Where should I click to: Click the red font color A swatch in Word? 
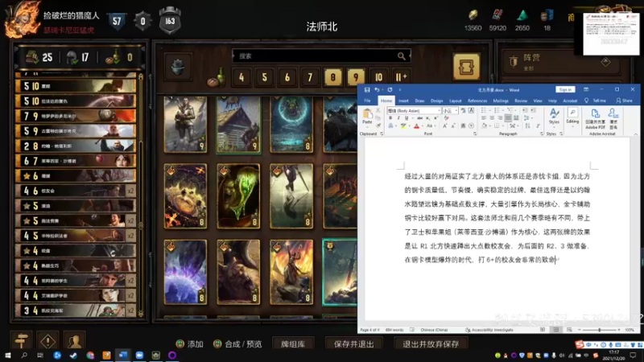coord(416,126)
